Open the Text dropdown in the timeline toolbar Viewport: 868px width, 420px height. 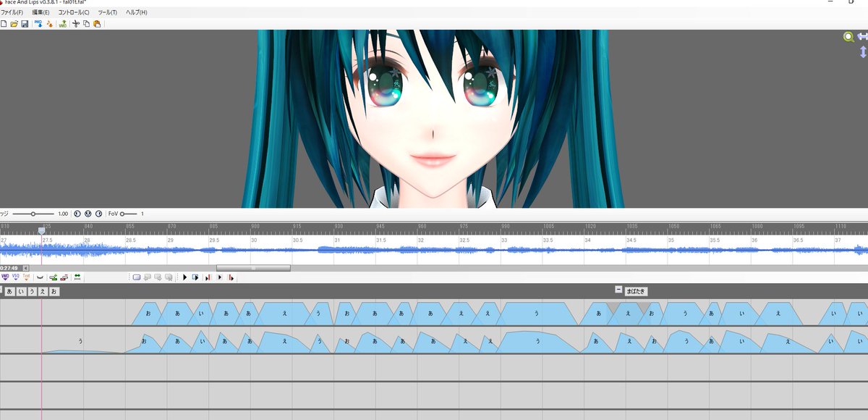click(27, 277)
